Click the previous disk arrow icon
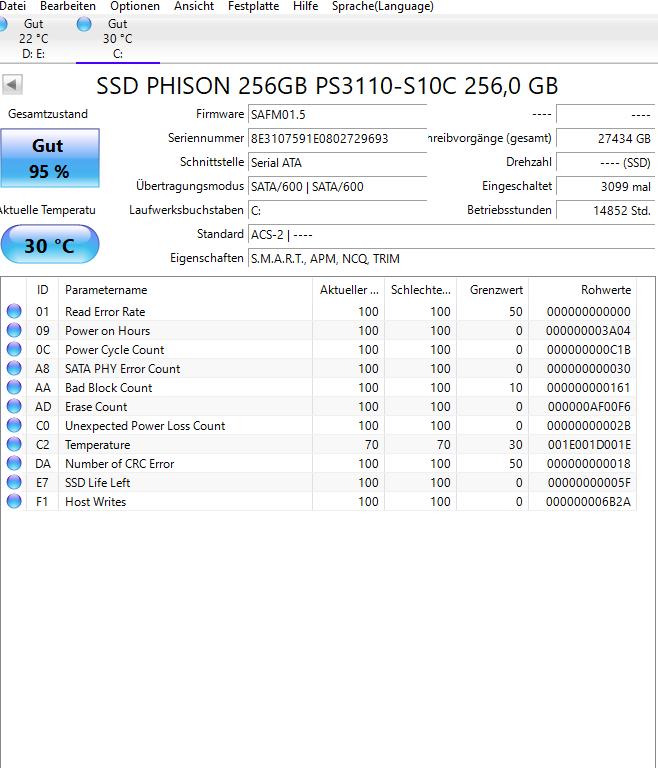The height and width of the screenshot is (768, 658). [x=12, y=85]
